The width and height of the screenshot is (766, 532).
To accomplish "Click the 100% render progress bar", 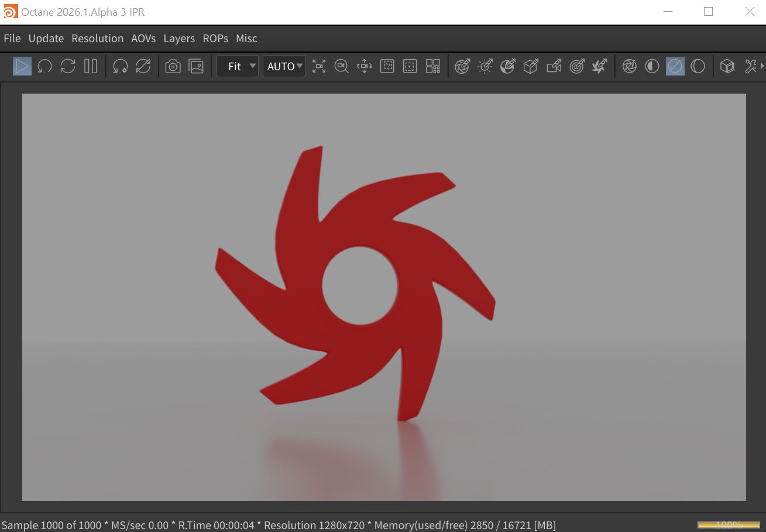I will point(728,525).
